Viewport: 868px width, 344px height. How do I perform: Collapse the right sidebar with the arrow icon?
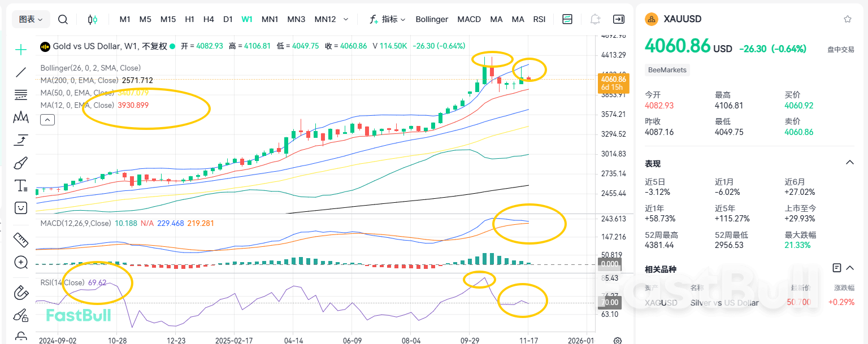[618, 19]
